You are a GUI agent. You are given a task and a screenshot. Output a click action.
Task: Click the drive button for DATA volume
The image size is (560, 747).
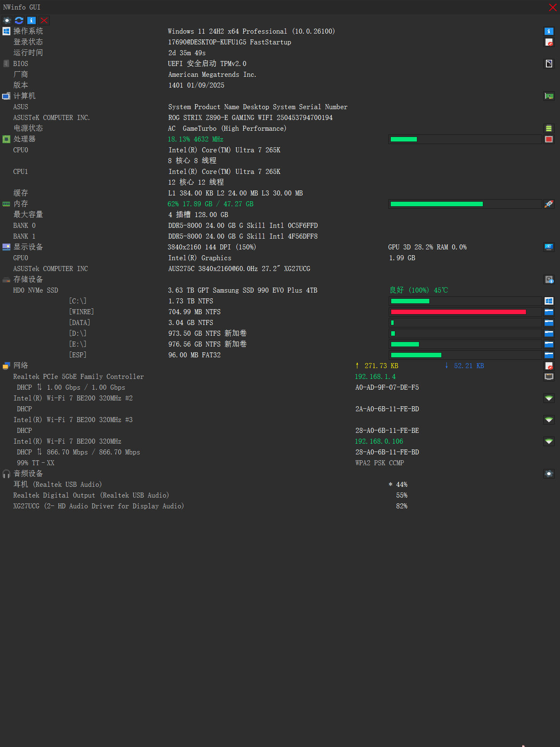pos(549,322)
